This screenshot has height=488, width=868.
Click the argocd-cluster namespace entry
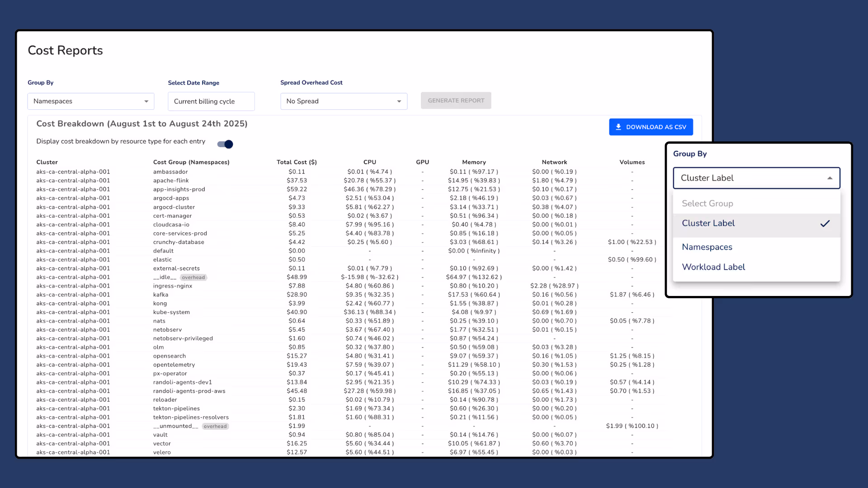tap(174, 207)
